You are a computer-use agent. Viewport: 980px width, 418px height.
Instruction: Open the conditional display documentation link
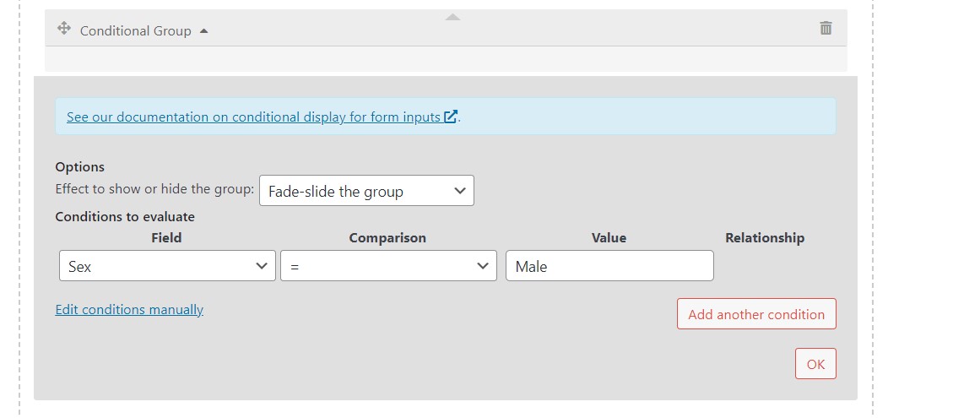[x=253, y=117]
